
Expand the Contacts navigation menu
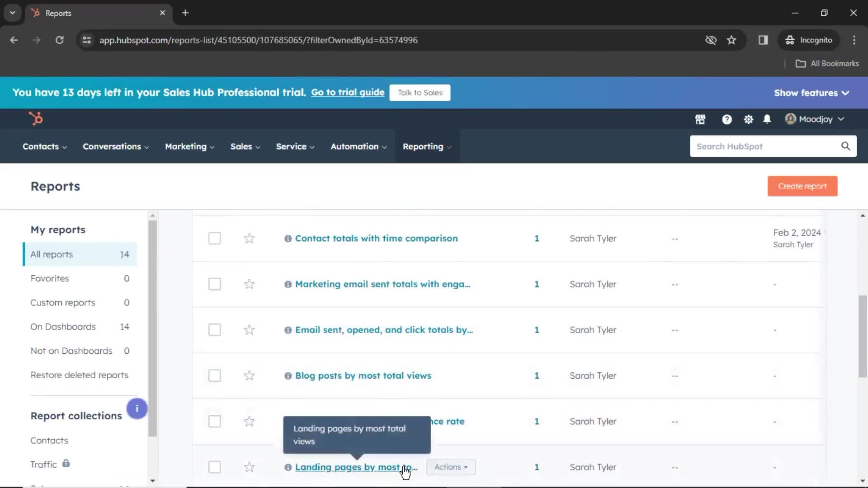[x=45, y=146]
